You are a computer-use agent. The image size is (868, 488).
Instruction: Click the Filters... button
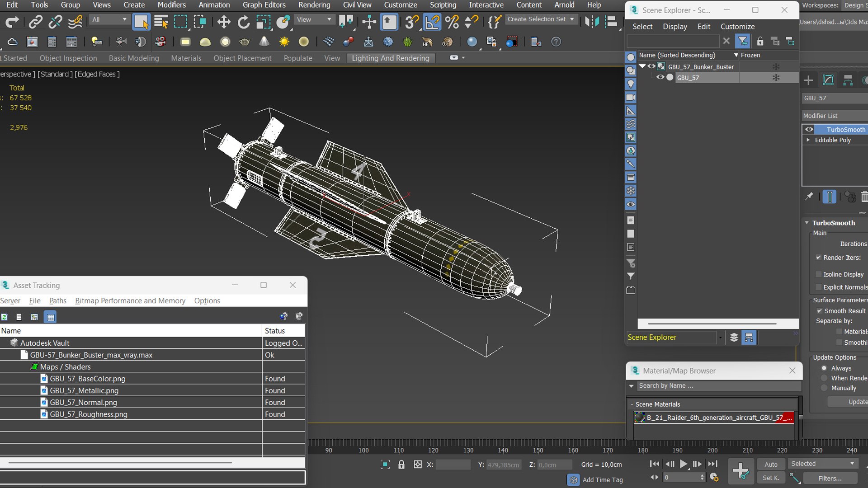click(830, 478)
